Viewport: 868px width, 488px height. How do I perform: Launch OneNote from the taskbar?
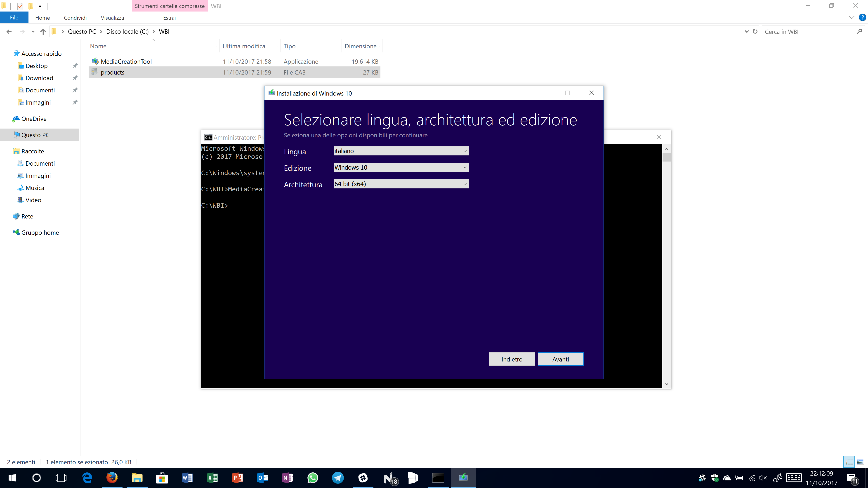point(288,478)
